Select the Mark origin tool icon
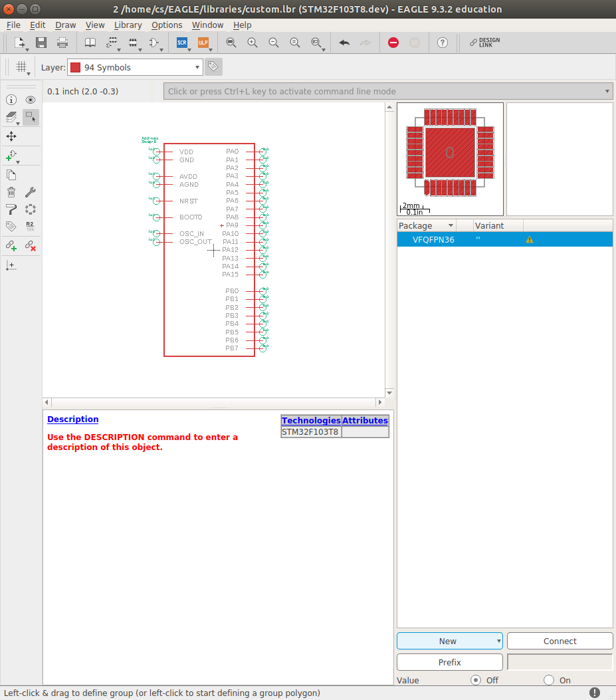The width and height of the screenshot is (616, 700). [11, 266]
